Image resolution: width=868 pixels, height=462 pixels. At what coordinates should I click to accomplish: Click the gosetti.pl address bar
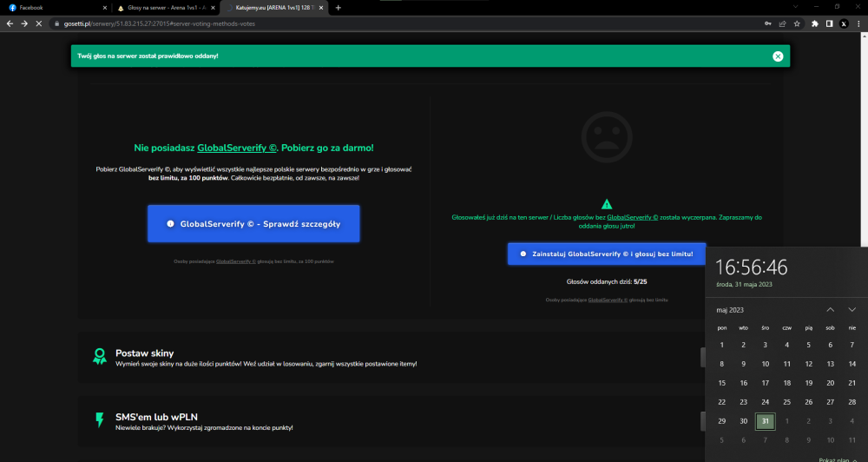pyautogui.click(x=407, y=23)
